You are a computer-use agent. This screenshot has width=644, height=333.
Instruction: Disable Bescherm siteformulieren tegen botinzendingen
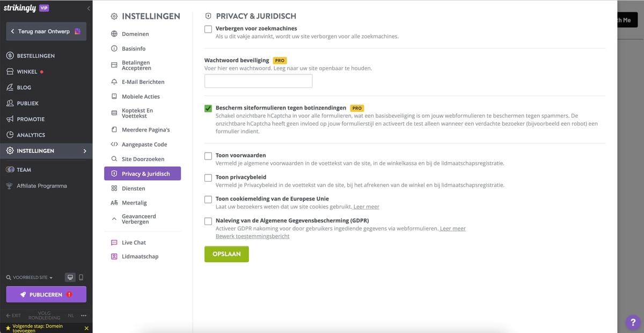click(208, 108)
